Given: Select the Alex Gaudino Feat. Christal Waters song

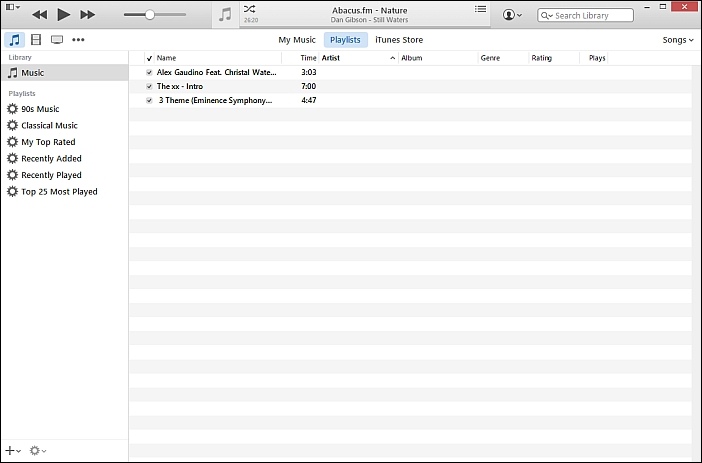Looking at the screenshot, I should click(216, 72).
